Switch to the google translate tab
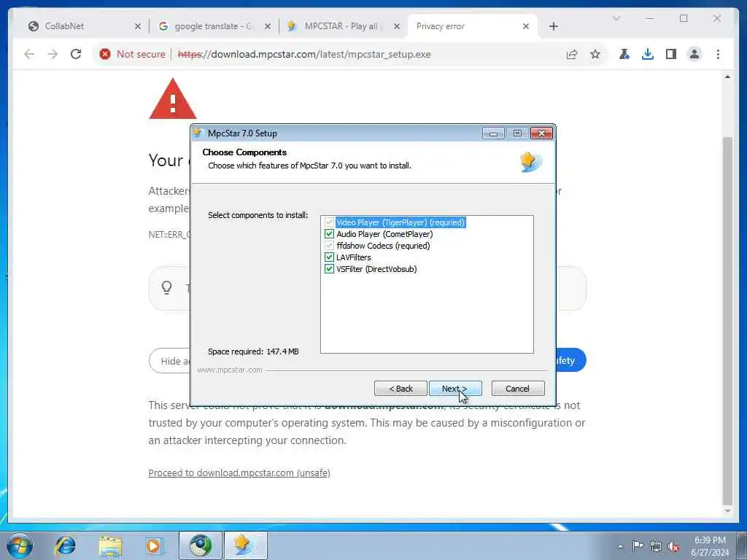 point(214,26)
